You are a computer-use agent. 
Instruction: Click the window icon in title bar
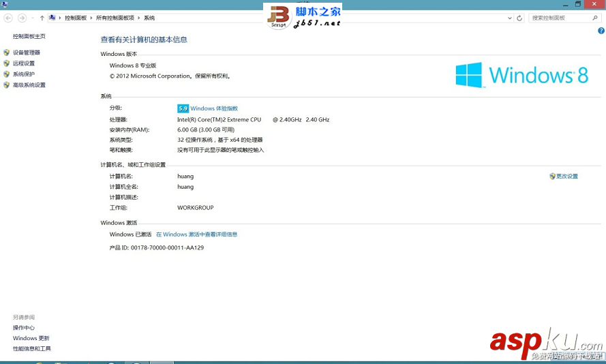pos(4,4)
